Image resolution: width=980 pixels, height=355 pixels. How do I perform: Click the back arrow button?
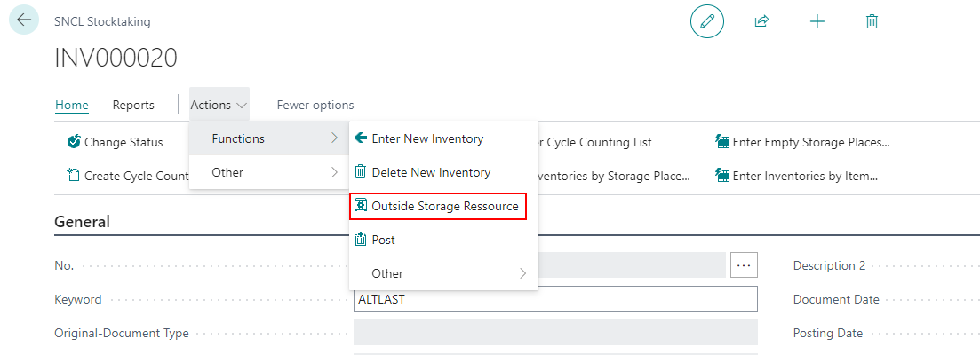point(24,20)
